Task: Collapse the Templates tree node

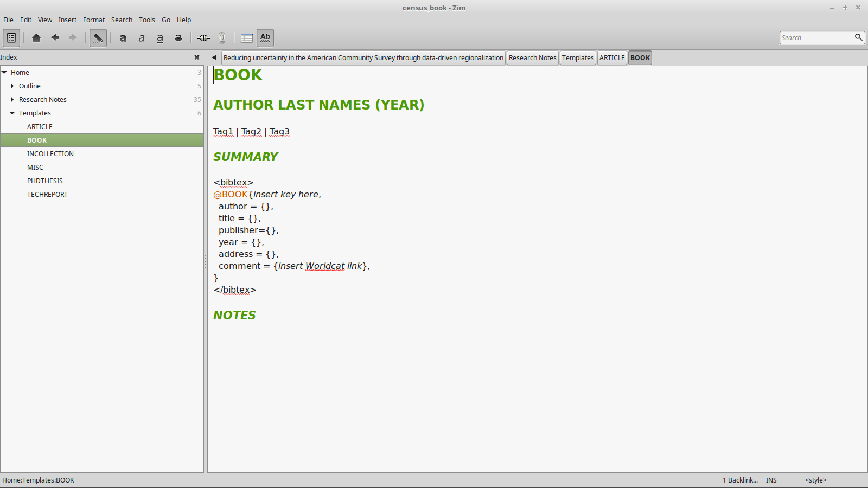Action: [x=12, y=113]
